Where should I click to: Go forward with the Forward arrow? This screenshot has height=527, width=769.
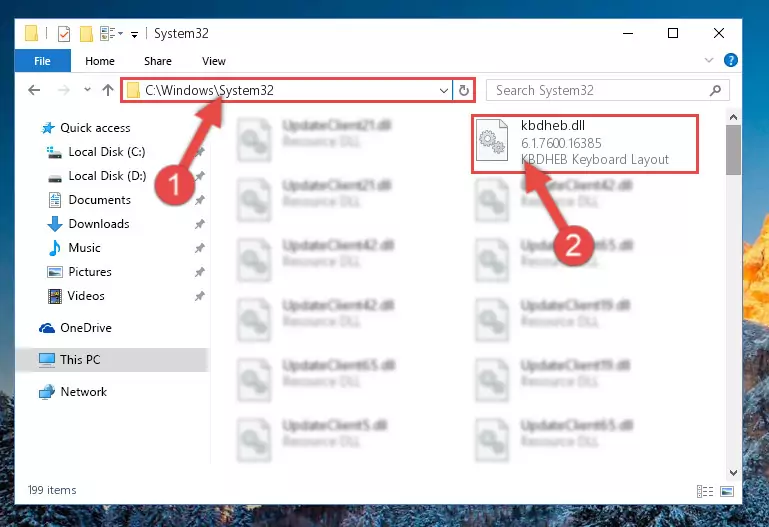click(63, 90)
